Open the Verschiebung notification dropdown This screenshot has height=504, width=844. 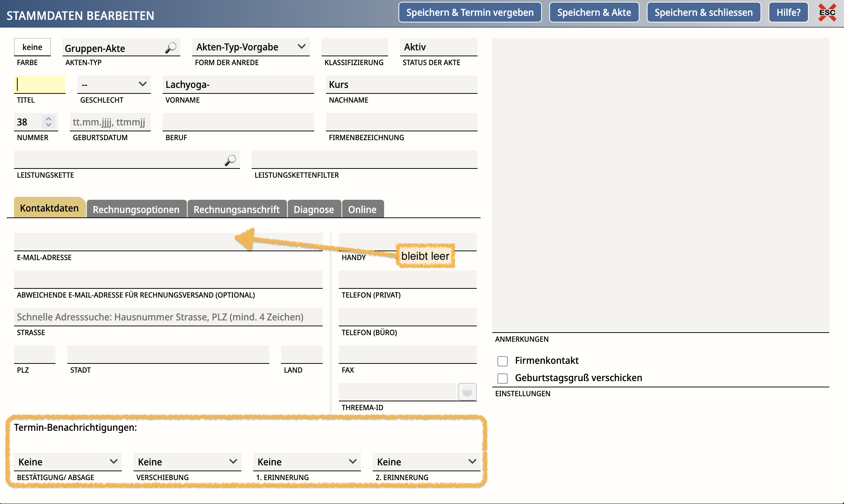point(187,462)
